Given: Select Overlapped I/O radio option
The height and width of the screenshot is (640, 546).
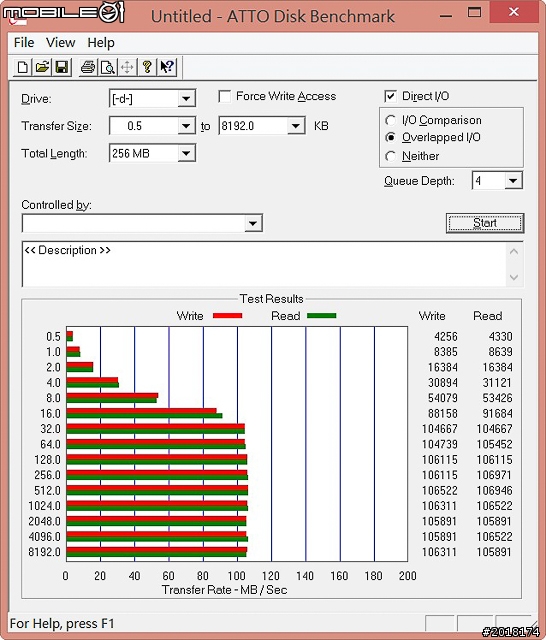Looking at the screenshot, I should pyautogui.click(x=391, y=138).
